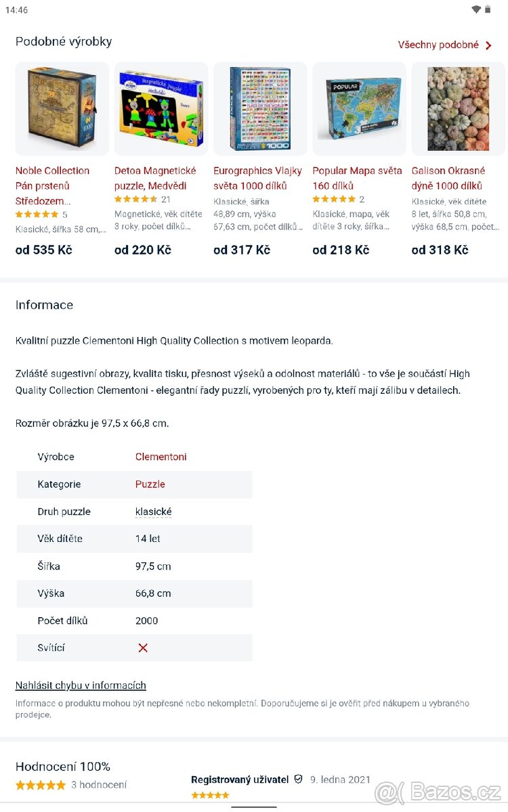Click the verified shield icon beside Registrovaný uživatel

coord(299,780)
